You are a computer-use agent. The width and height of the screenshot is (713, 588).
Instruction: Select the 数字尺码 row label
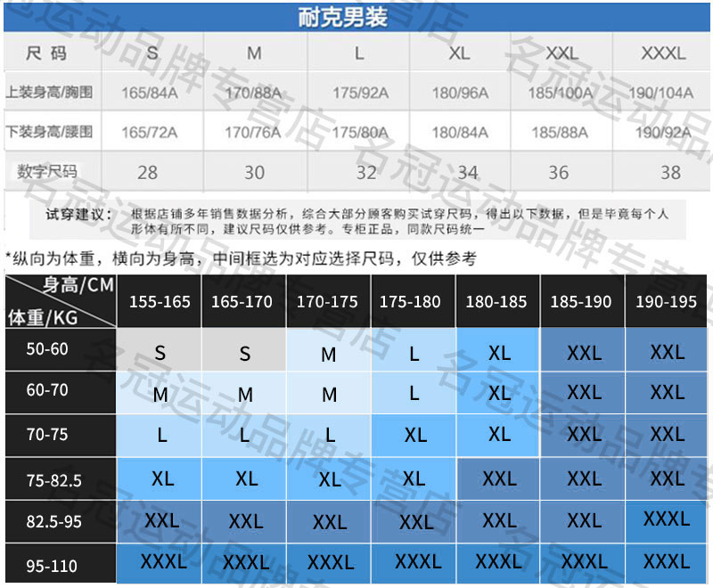(47, 172)
